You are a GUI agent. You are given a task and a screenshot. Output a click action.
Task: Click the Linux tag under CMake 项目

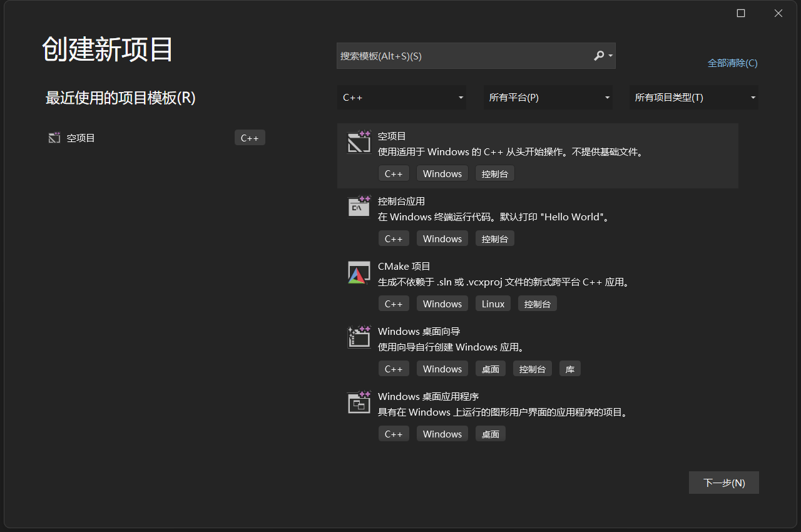[493, 304]
